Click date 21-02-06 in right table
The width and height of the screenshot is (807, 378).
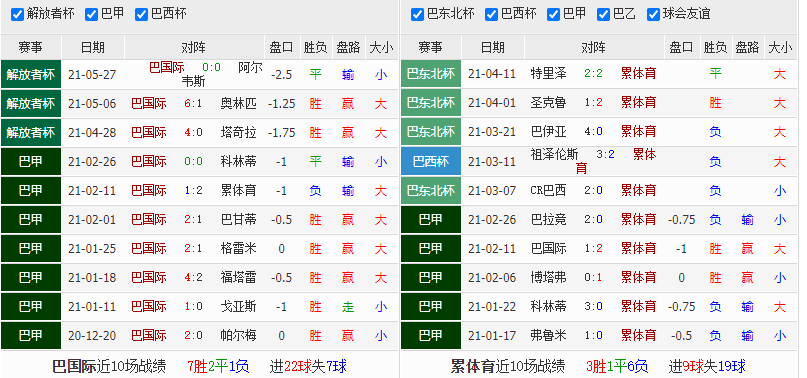coord(492,278)
